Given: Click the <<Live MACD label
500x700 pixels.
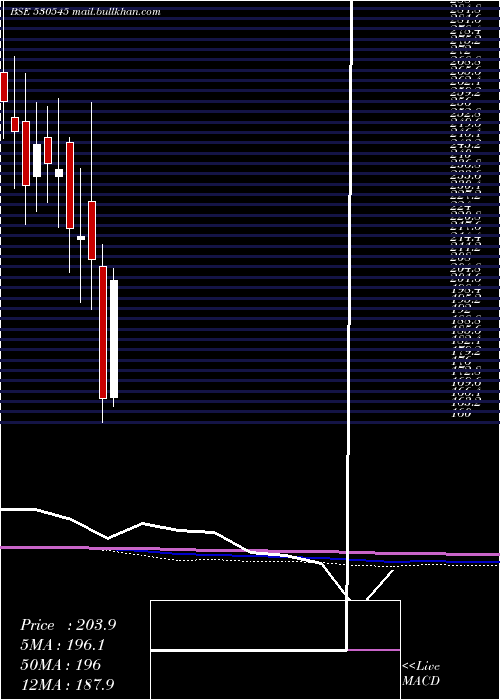Looking at the screenshot, I should 421,674.
